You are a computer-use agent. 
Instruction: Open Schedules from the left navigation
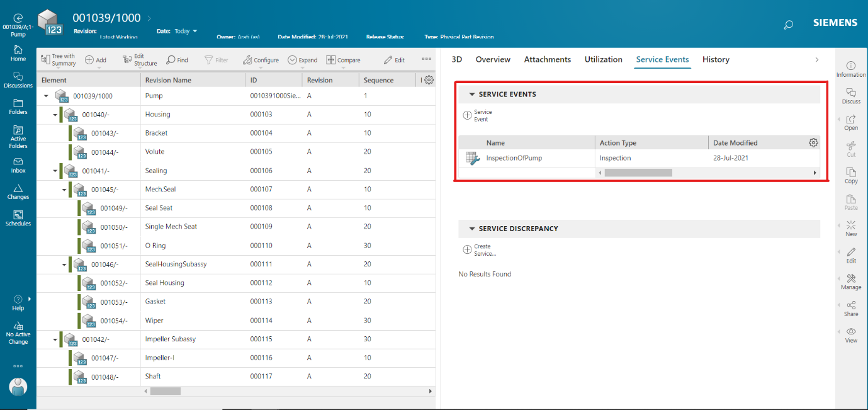18,218
